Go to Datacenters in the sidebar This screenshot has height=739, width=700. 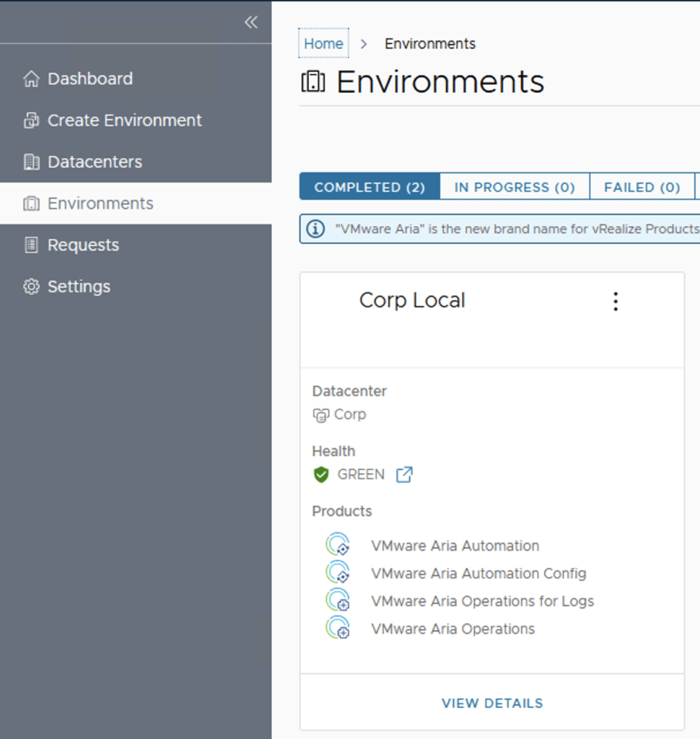coord(136,162)
